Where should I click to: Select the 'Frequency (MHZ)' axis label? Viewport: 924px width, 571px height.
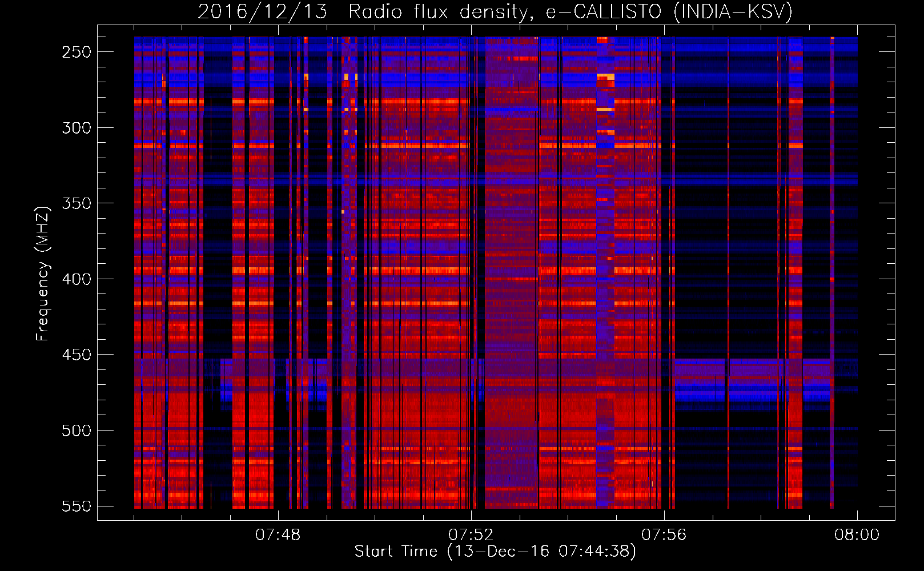tap(42, 274)
